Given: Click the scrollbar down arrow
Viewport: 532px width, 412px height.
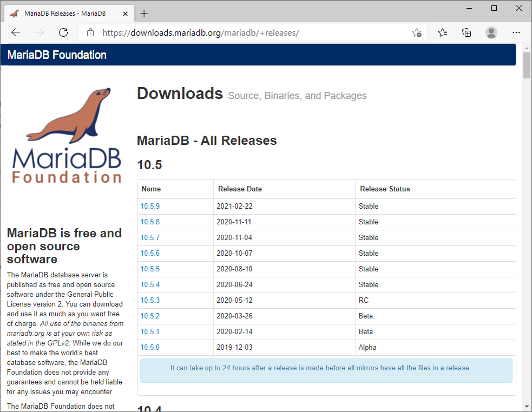Looking at the screenshot, I should 527,406.
